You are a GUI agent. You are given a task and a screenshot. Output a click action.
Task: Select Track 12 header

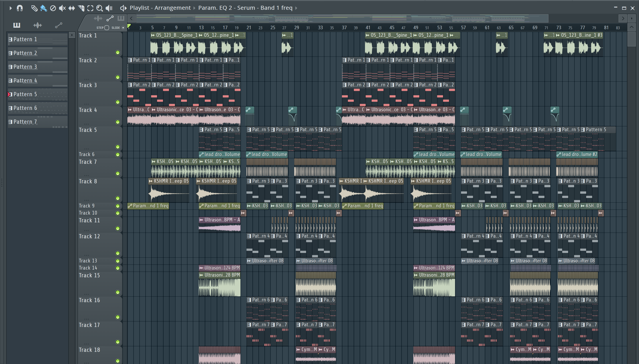pyautogui.click(x=100, y=245)
